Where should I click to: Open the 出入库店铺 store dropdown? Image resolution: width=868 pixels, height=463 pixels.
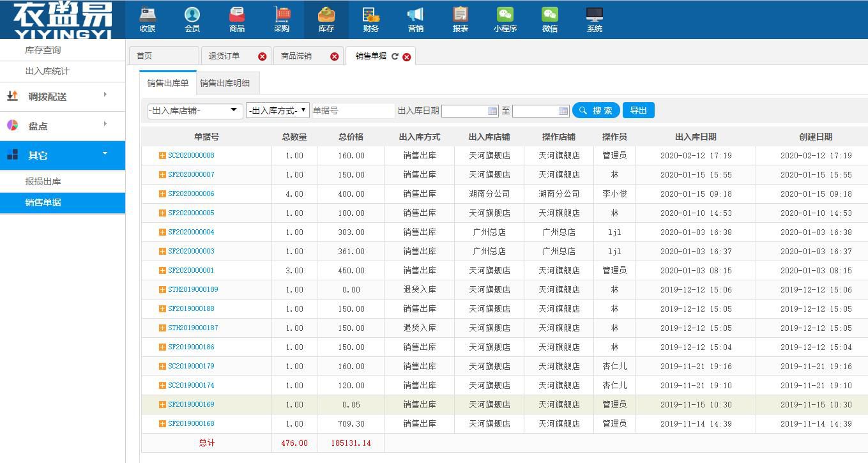[x=195, y=110]
